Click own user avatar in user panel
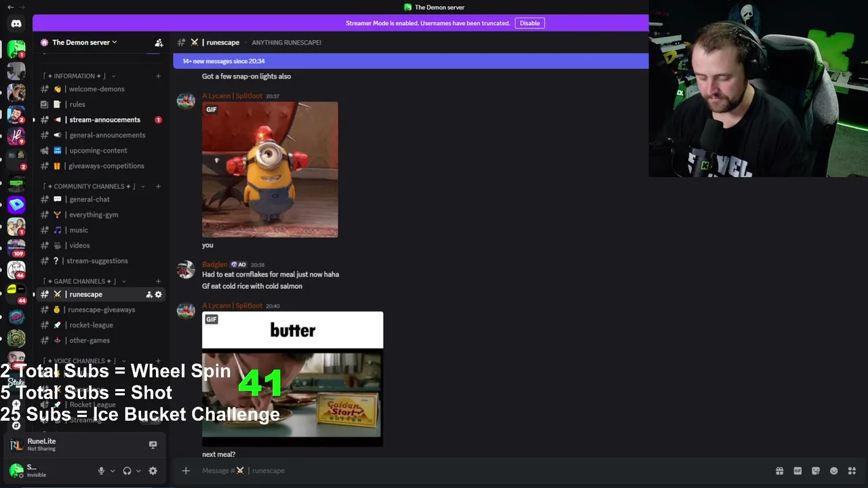Image resolution: width=868 pixels, height=488 pixels. click(16, 470)
